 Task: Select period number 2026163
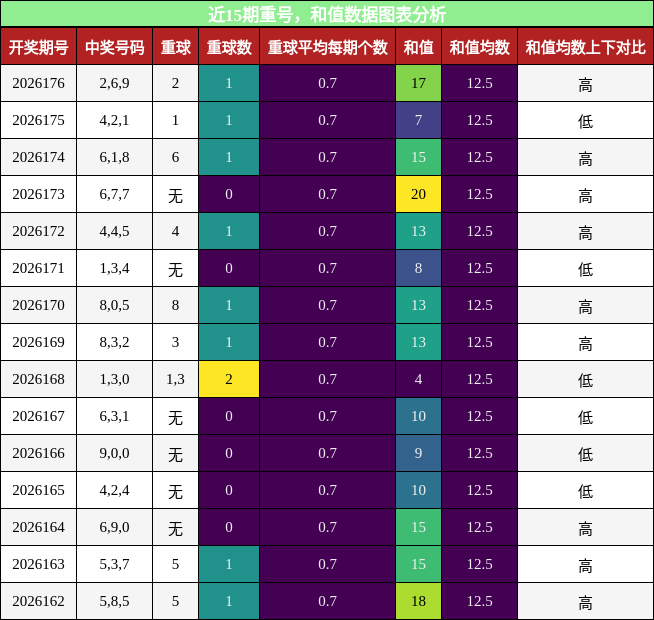38,564
